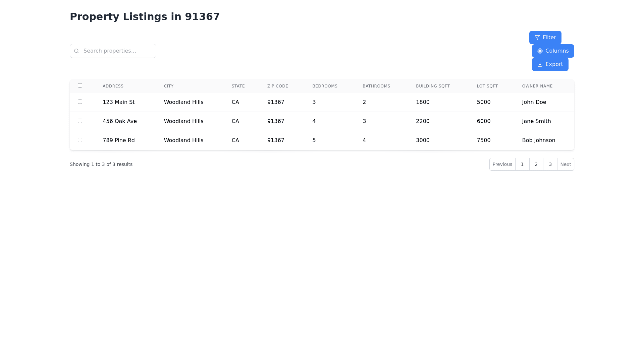Focus the Search properties input field
This screenshot has width=644, height=362.
[117, 51]
